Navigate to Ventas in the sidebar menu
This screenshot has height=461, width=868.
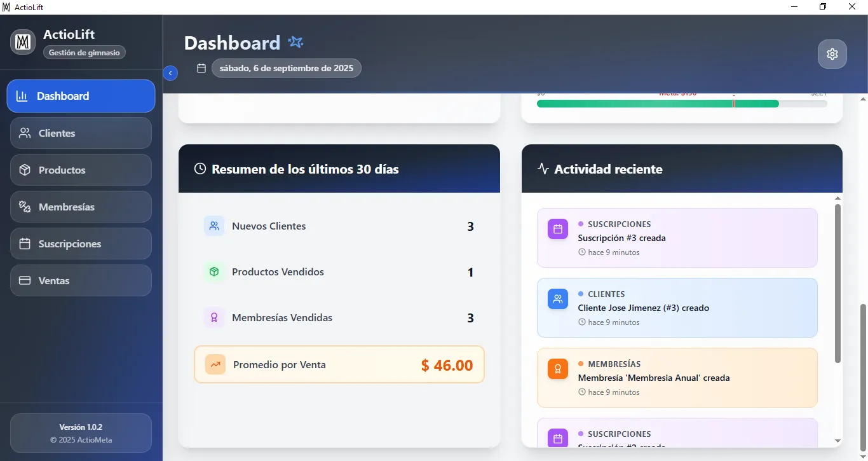tap(81, 280)
